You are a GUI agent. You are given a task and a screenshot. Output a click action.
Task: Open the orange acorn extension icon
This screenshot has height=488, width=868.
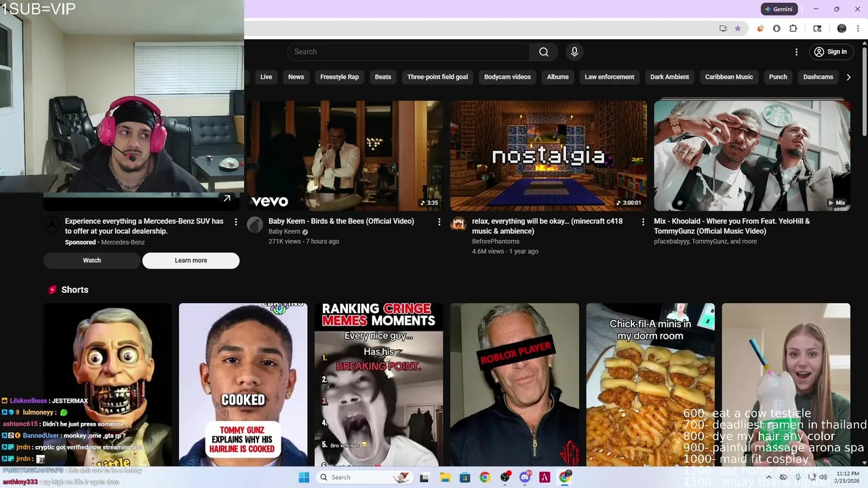click(760, 28)
